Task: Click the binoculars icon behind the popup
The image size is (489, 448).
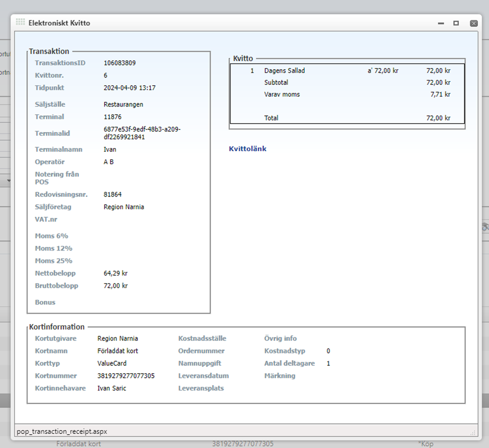Action: coord(485,227)
